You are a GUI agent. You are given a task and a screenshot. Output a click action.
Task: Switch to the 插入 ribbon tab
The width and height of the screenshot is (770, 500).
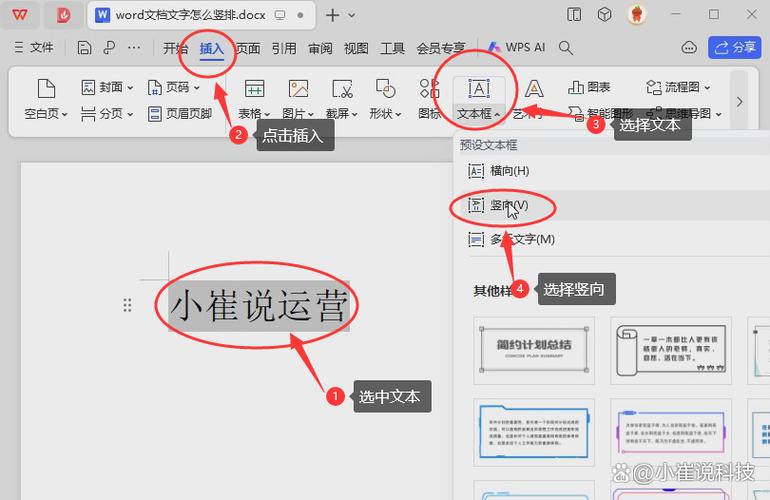pyautogui.click(x=212, y=48)
